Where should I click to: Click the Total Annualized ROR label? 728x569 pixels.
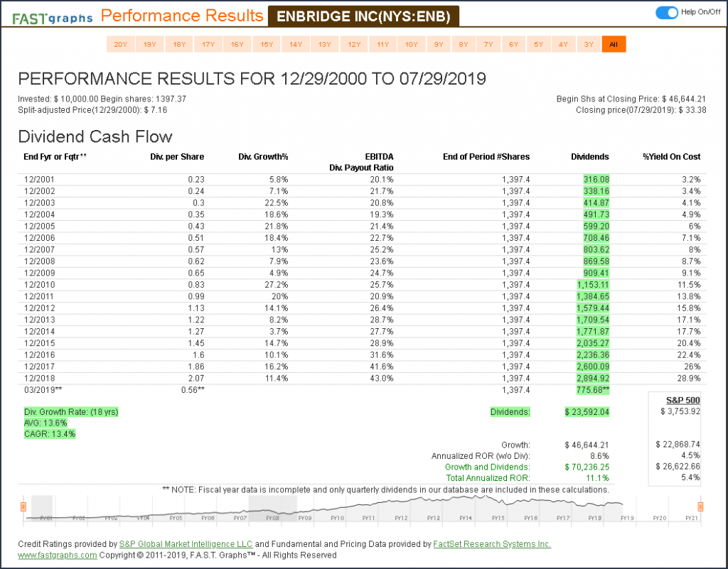[x=488, y=478]
